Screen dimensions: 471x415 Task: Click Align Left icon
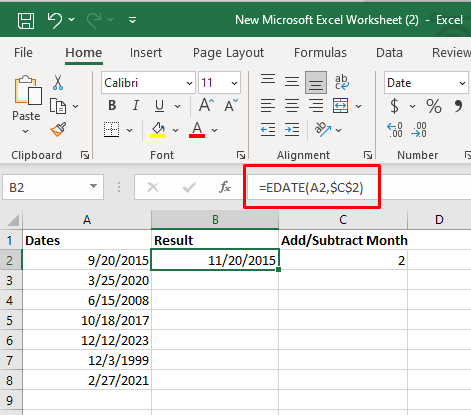268,106
